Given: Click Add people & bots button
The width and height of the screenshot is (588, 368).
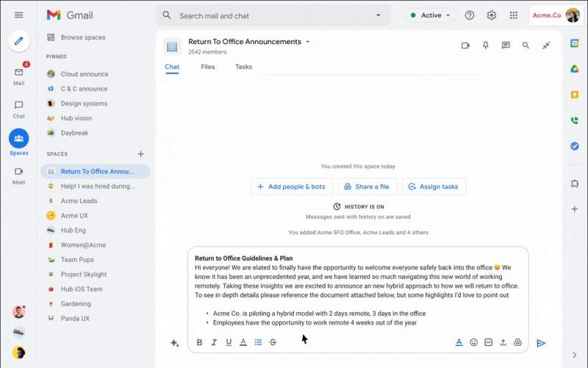Looking at the screenshot, I should click(291, 187).
